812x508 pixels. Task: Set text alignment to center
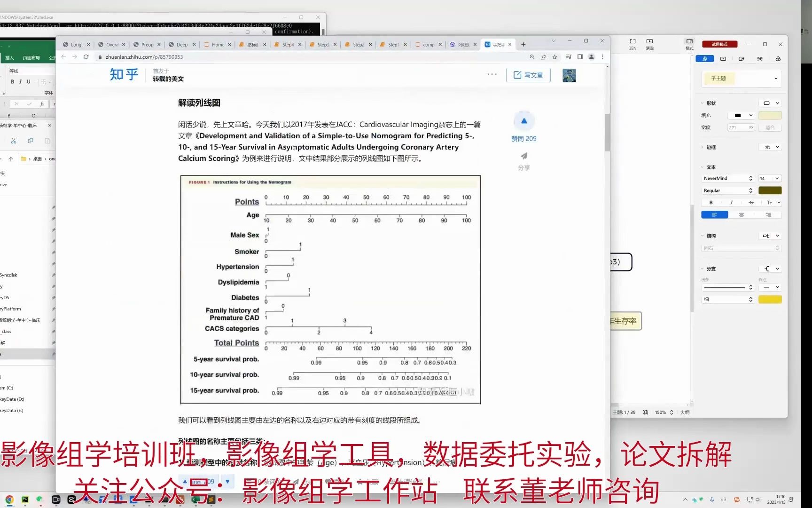point(741,215)
